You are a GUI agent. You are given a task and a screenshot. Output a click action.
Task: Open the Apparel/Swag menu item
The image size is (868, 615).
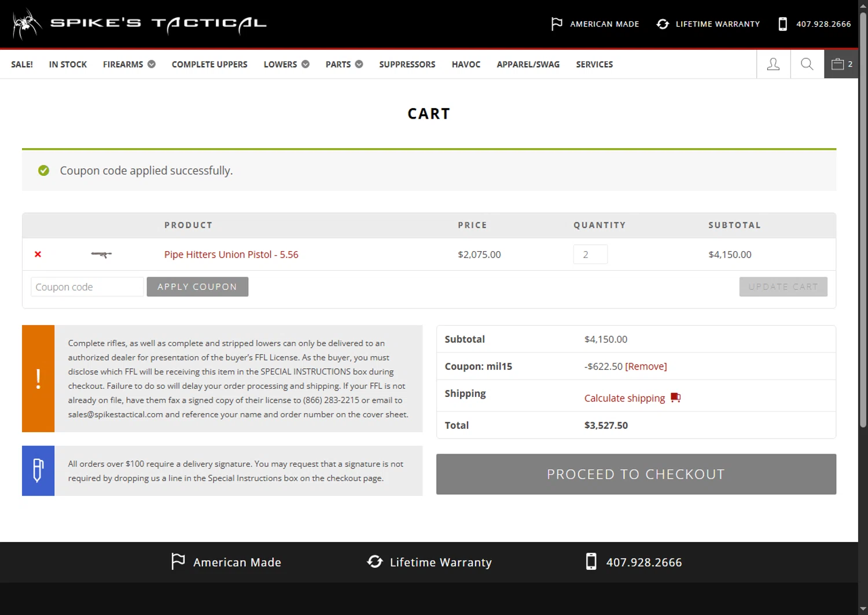point(528,64)
